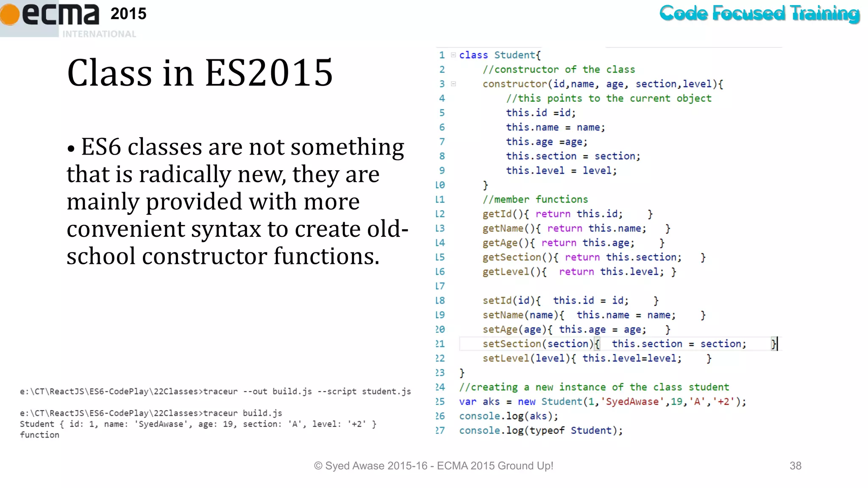The image size is (868, 488).
Task: Click 'this.section = section;' on line 8
Action: (573, 156)
